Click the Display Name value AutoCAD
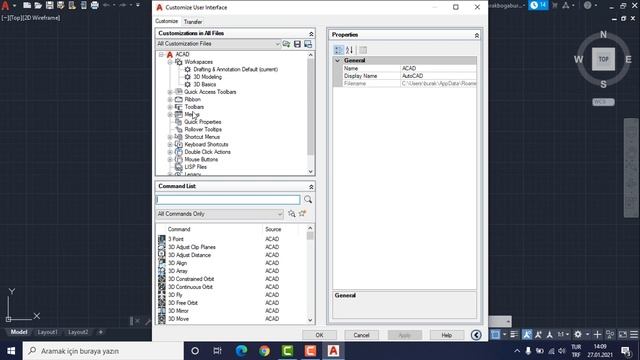640x360 pixels. tap(438, 76)
